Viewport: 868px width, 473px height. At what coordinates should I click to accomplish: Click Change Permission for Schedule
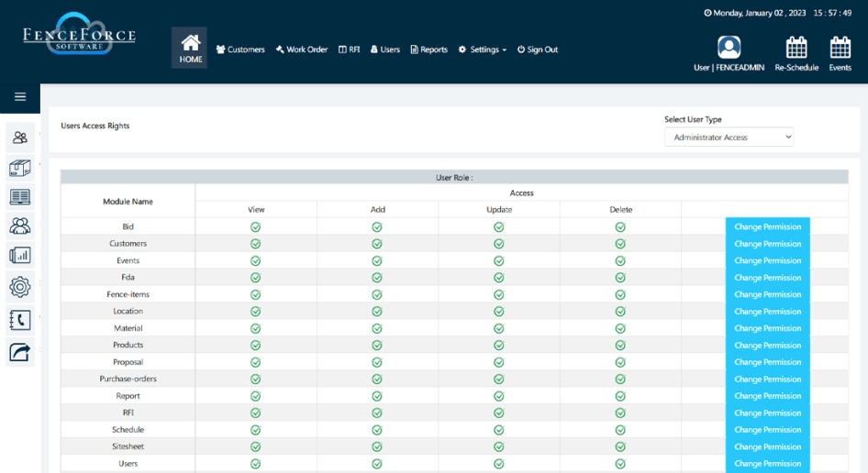[x=768, y=429]
